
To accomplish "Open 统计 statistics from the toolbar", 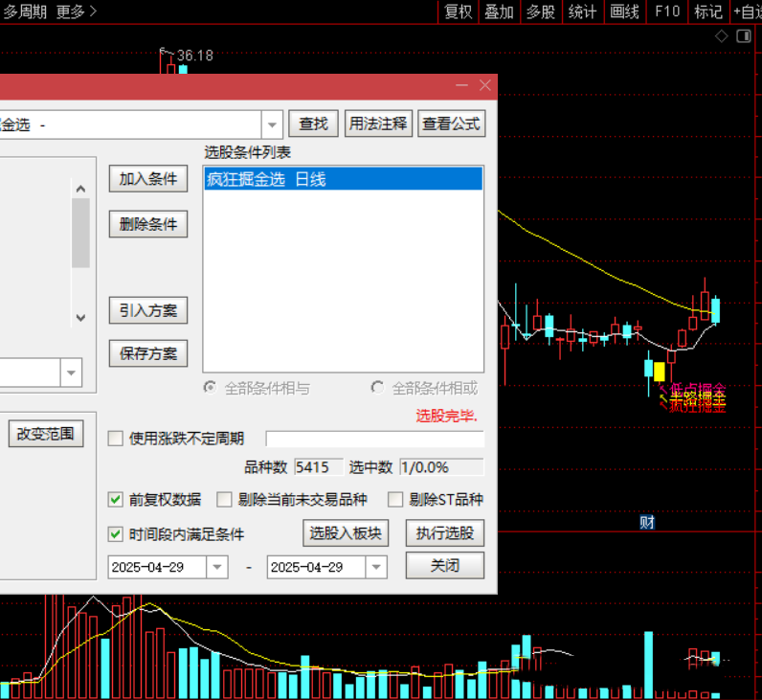I will click(x=582, y=11).
